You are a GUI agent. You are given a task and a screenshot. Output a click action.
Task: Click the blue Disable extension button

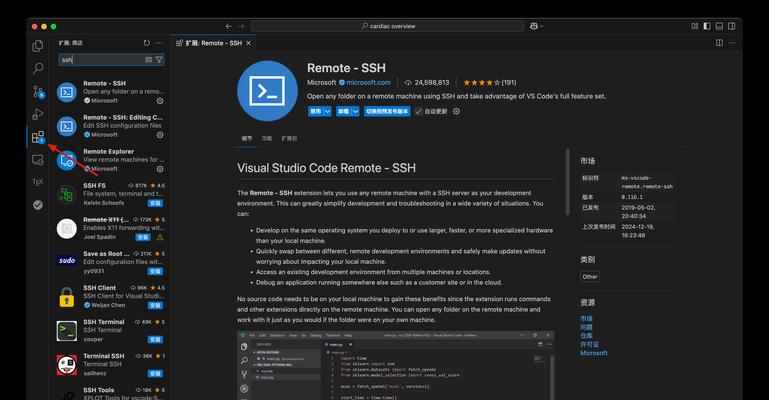point(315,111)
